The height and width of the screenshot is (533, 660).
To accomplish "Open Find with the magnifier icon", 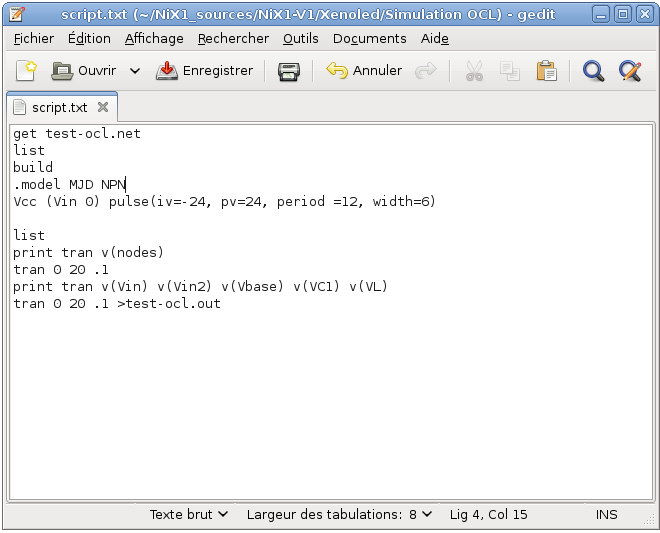I will pos(594,71).
